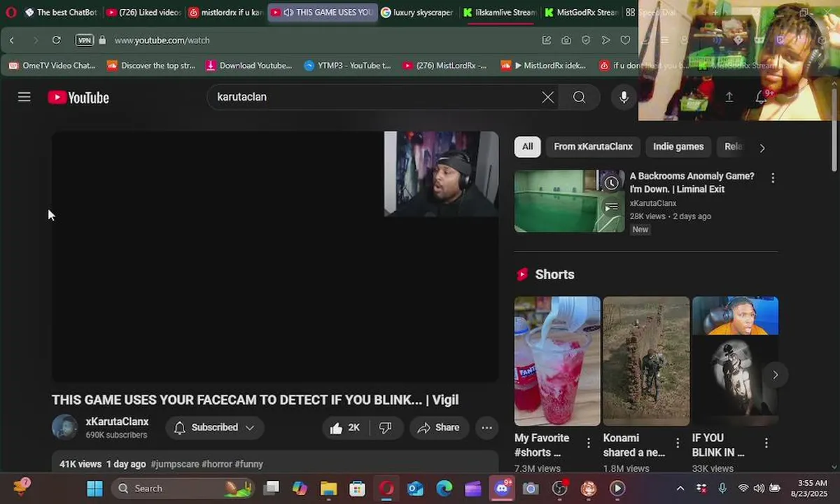The width and height of the screenshot is (840, 504).
Task: Click the Opera send flow icon
Action: 606,41
